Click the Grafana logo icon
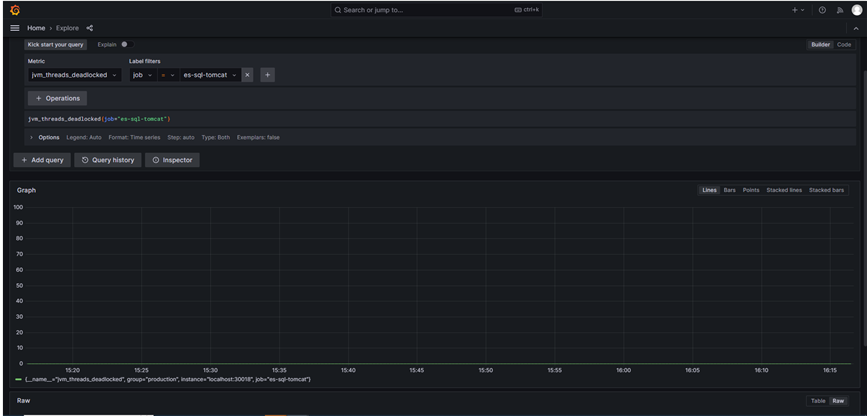The image size is (867, 416). [x=15, y=10]
